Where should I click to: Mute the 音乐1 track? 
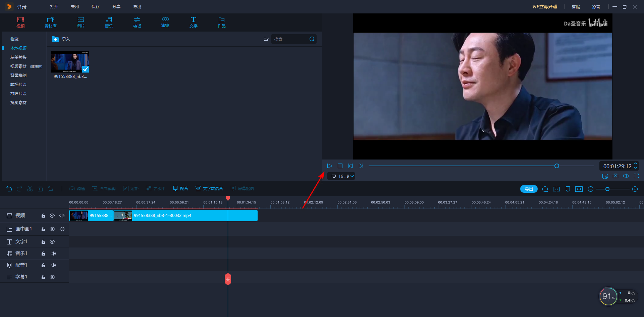[x=53, y=254]
